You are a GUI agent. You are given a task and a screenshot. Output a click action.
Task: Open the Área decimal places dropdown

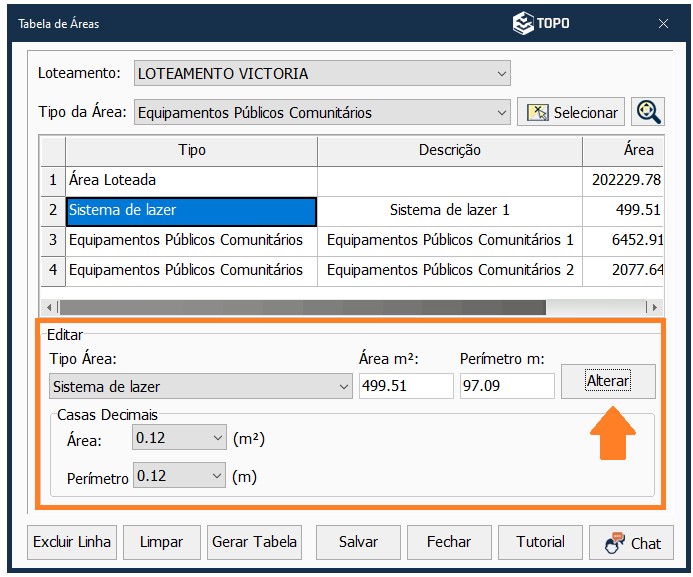(x=219, y=438)
